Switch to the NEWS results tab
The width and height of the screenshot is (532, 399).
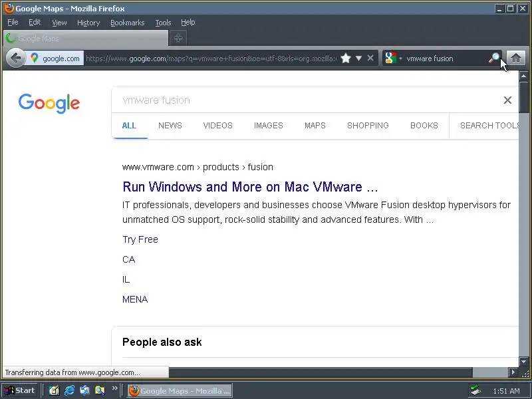point(170,126)
